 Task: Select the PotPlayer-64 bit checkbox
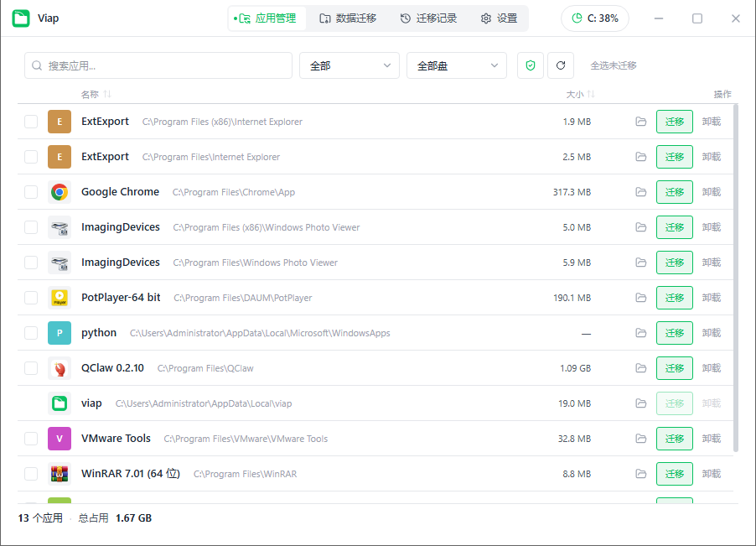(x=31, y=298)
